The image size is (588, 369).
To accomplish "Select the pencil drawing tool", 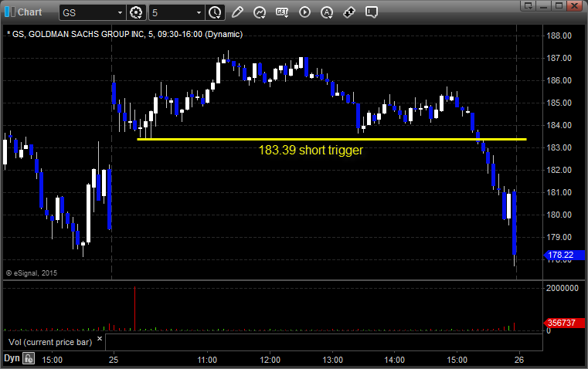I will [237, 12].
